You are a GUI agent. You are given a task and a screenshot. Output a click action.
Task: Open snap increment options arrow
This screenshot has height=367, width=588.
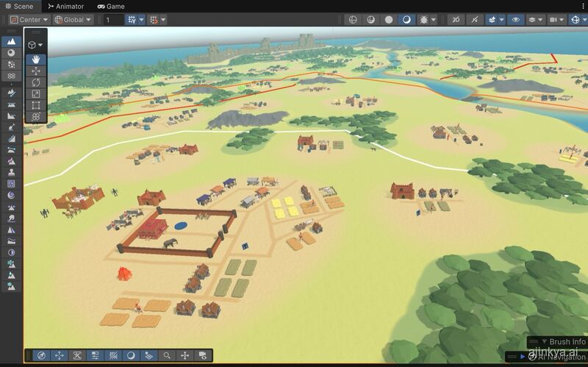(163, 20)
